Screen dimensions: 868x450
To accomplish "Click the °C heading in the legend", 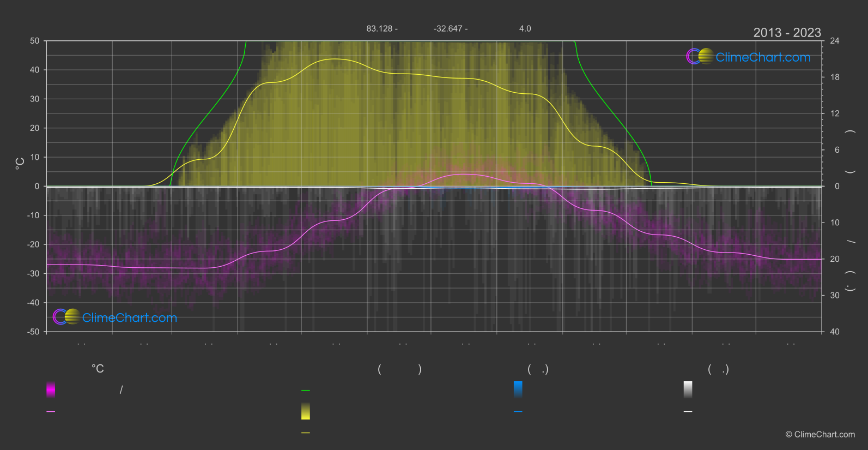I will click(98, 369).
